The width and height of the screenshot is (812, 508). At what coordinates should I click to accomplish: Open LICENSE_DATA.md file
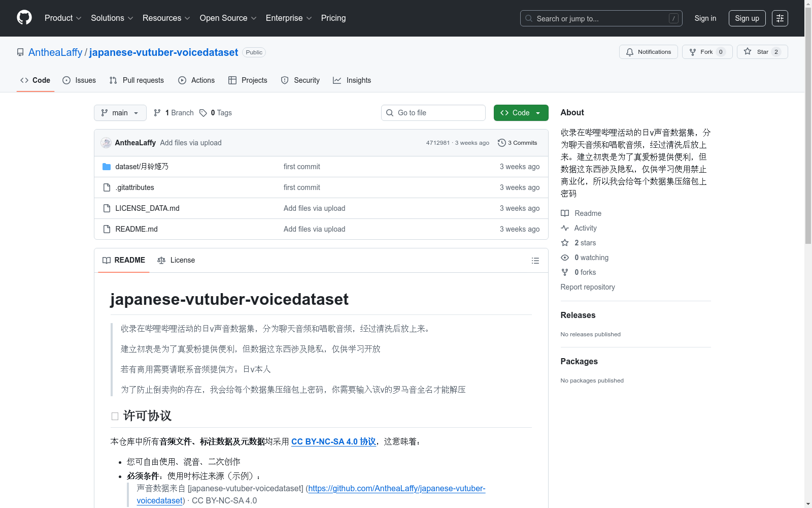[147, 208]
